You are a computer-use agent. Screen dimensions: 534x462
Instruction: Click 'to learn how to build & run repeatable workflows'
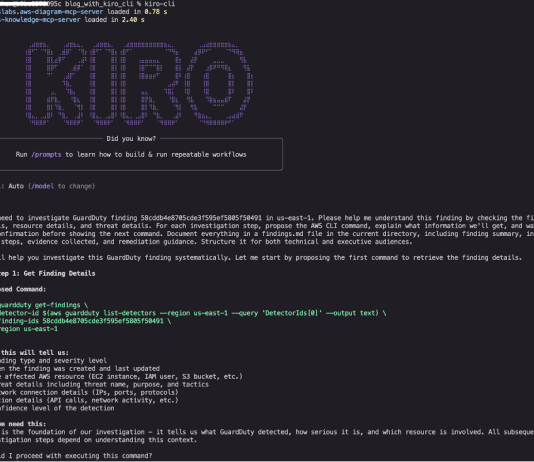pos(156,155)
